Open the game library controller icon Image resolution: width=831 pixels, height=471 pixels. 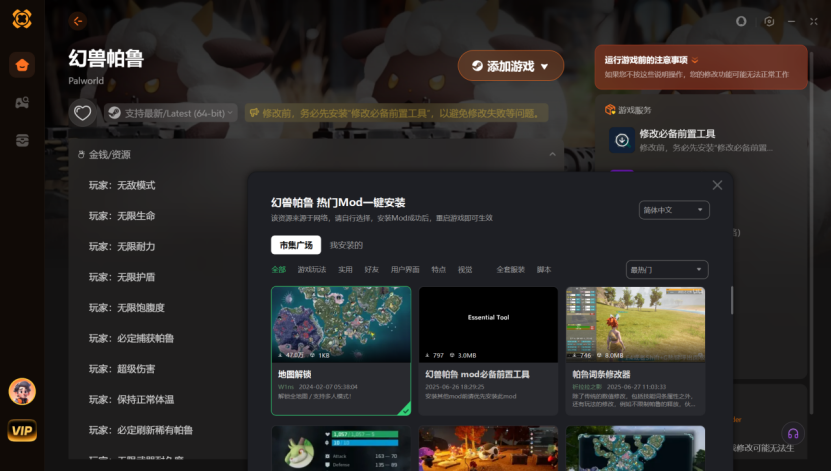[22, 103]
